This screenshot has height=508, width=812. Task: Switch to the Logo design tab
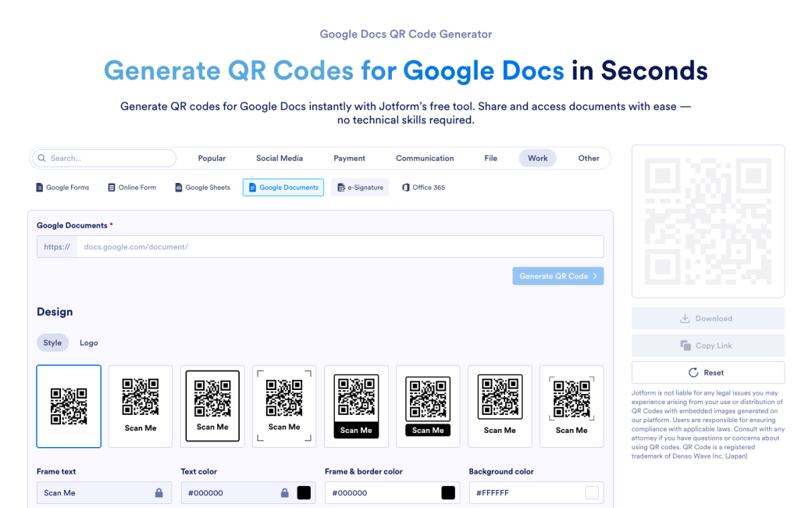tap(88, 342)
